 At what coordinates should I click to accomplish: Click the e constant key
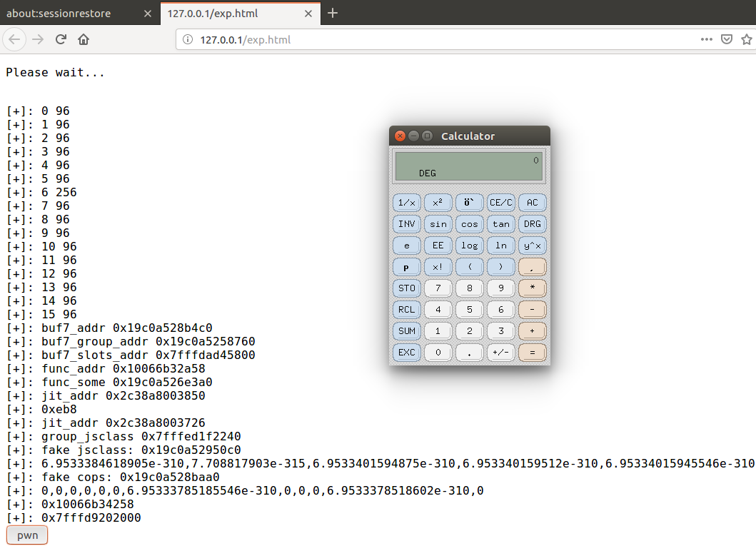click(406, 246)
